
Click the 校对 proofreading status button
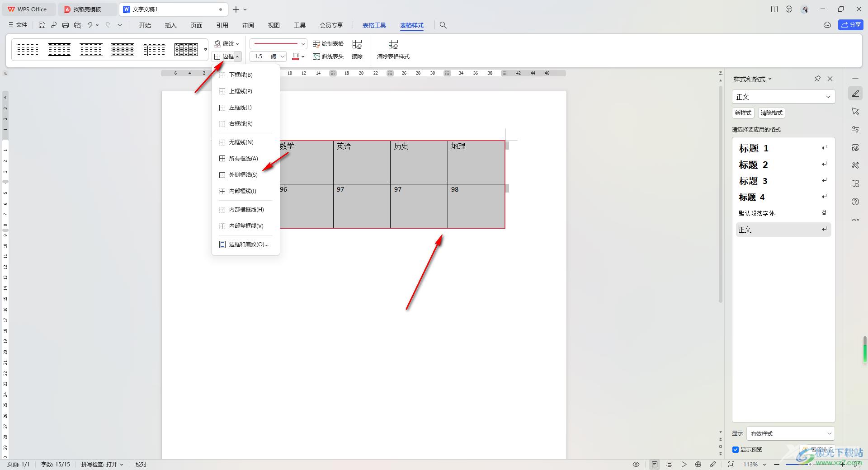[x=141, y=465]
